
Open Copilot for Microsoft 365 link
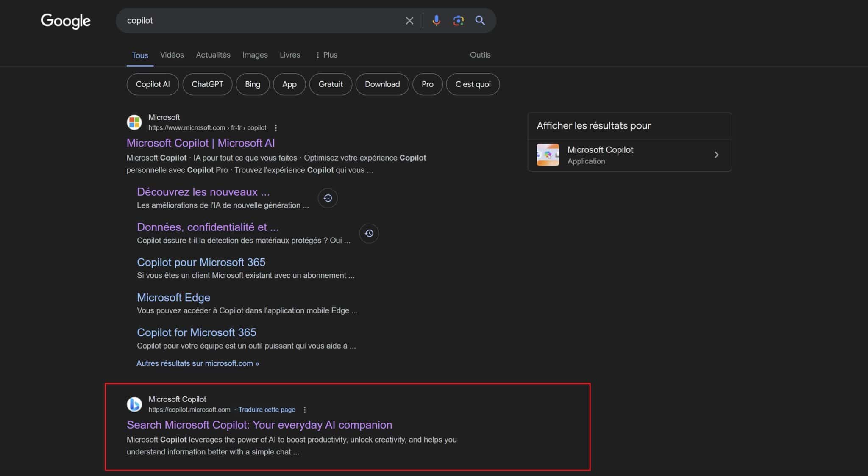[x=196, y=332]
